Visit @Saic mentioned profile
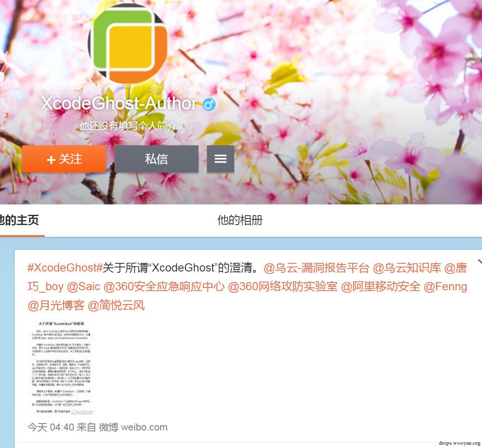 point(83,287)
